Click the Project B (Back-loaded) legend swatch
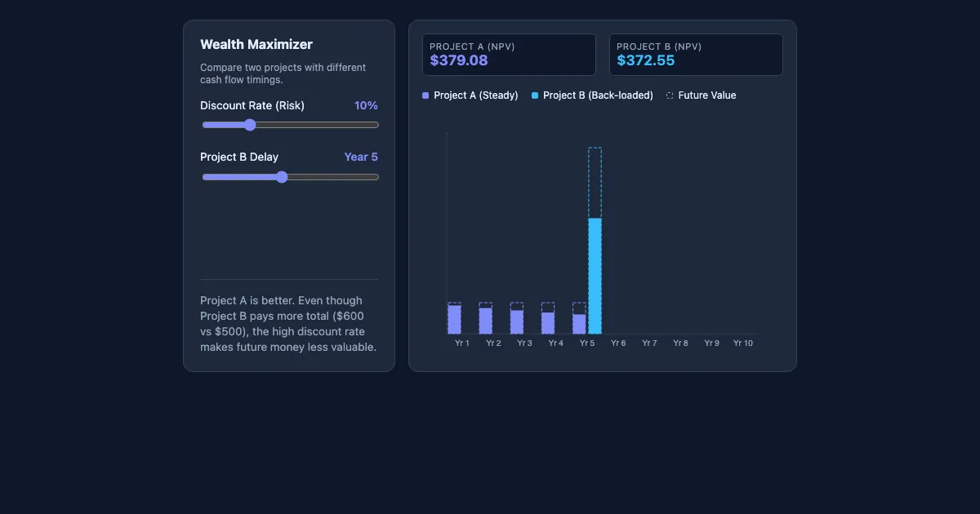The height and width of the screenshot is (514, 980). pos(535,95)
